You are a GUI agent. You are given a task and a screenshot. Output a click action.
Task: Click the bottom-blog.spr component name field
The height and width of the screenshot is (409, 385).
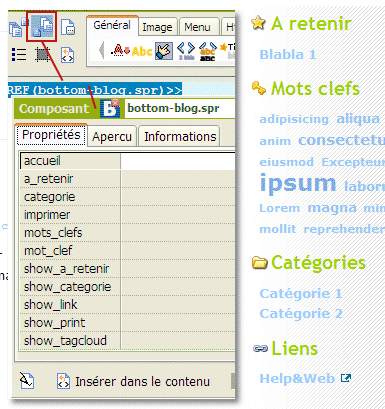(180, 108)
